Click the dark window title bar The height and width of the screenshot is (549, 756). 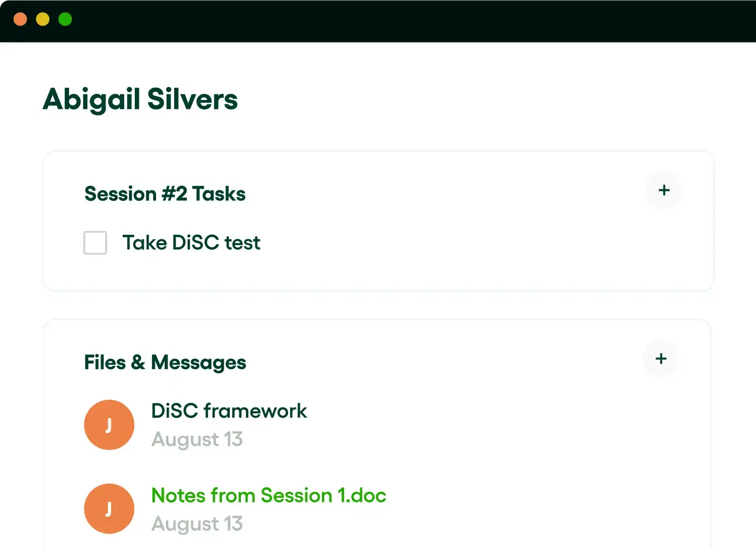pyautogui.click(x=378, y=21)
